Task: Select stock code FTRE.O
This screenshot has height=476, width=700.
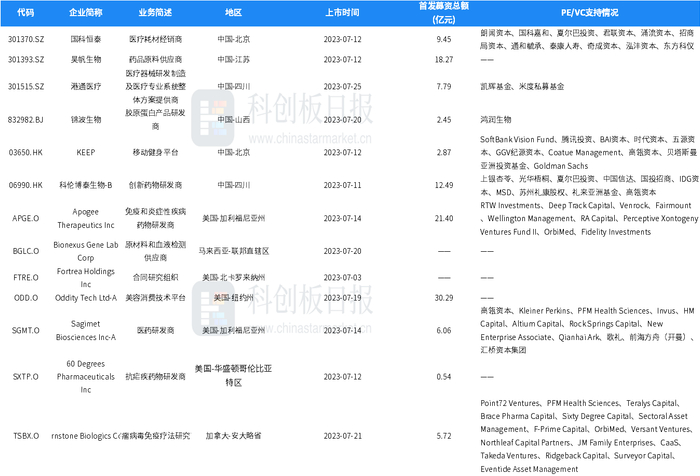Action: (26, 277)
